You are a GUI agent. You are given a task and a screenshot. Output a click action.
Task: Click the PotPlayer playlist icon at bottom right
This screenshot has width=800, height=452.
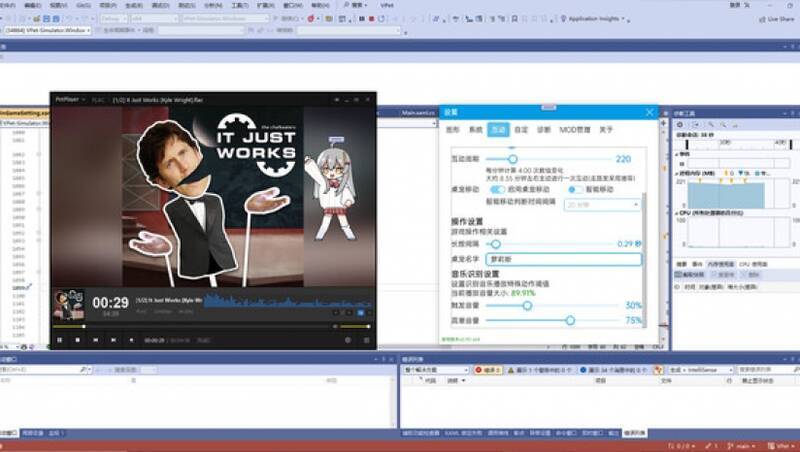[x=366, y=340]
